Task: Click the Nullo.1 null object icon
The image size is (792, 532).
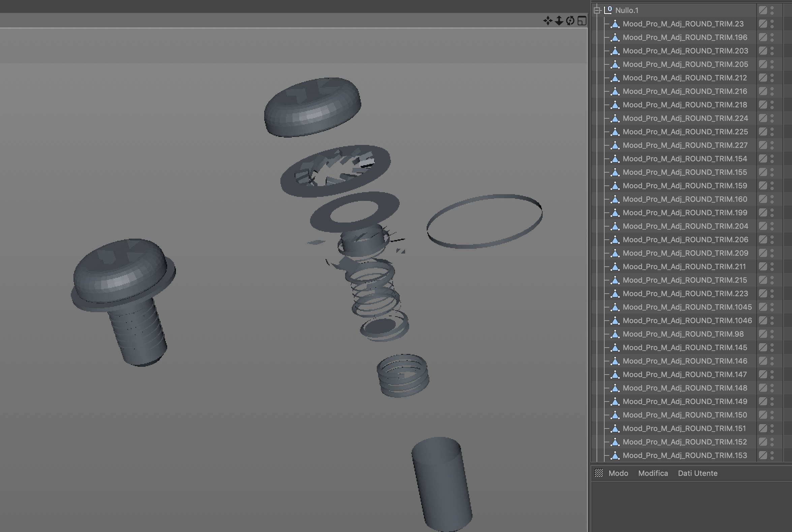Action: (608, 10)
